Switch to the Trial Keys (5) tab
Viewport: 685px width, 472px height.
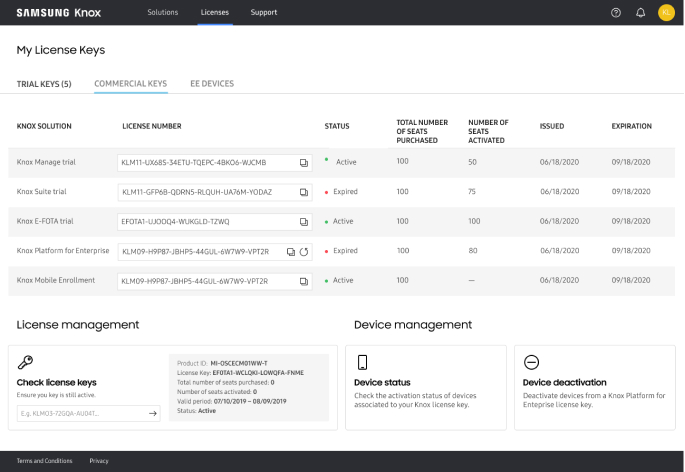pyautogui.click(x=44, y=84)
